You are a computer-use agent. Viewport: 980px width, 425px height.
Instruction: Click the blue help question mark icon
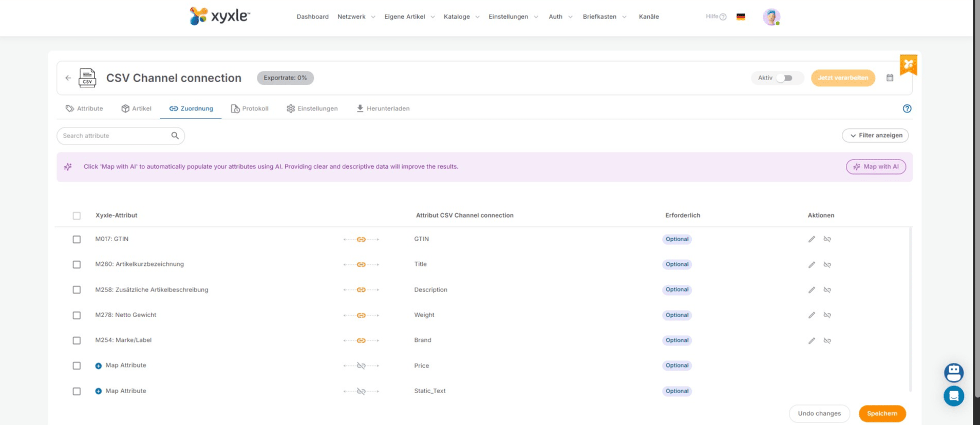[x=907, y=109]
